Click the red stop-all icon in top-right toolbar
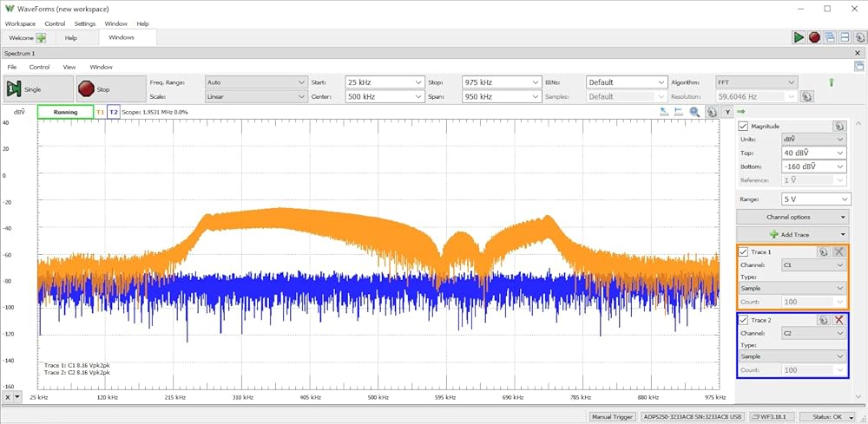 [x=814, y=37]
